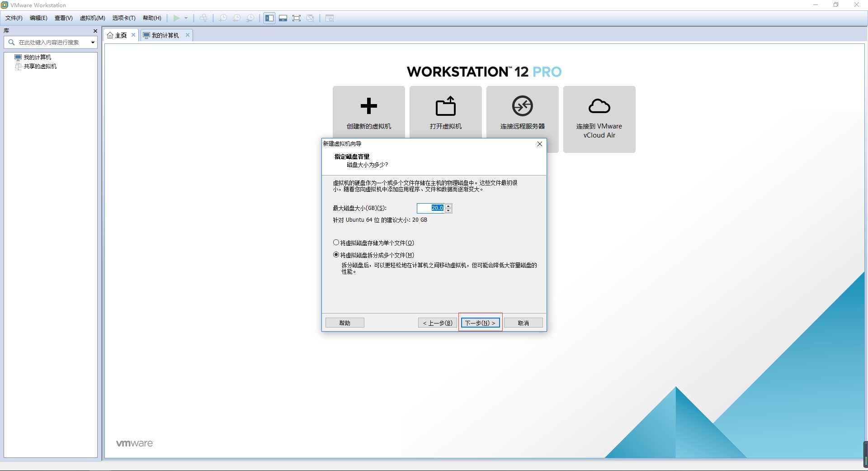Screen dimensions: 868x471
Task: Click the vertical scrollbar at the window's right edge
Action: click(x=865, y=454)
